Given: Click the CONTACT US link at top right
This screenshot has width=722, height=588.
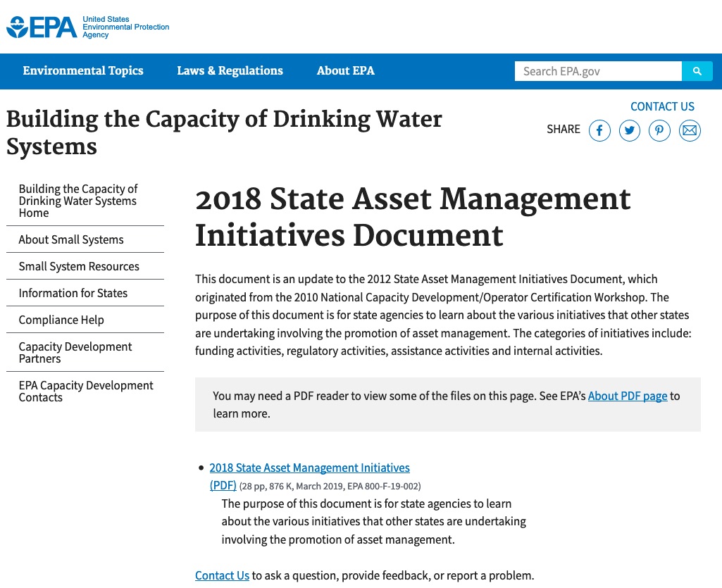Looking at the screenshot, I should click(662, 106).
